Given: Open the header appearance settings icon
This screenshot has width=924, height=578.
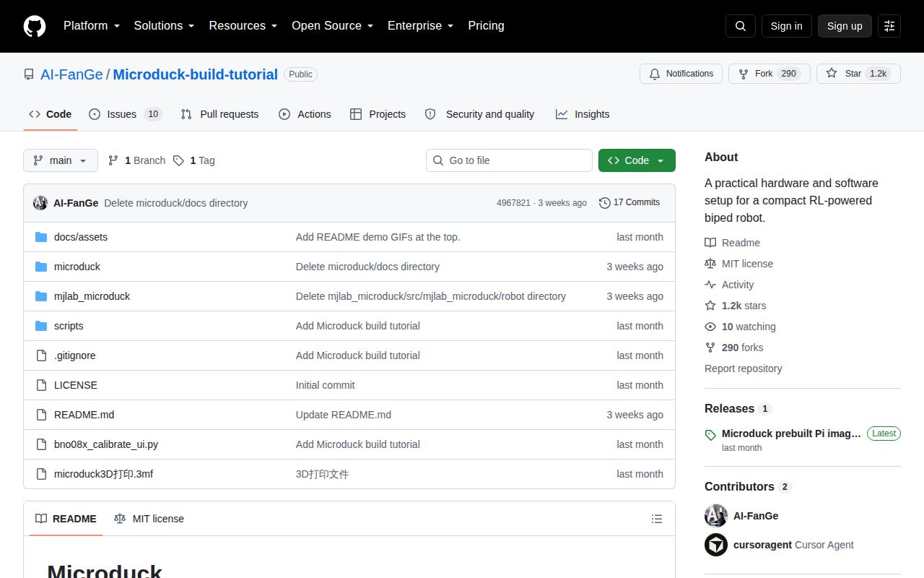Looking at the screenshot, I should [889, 26].
